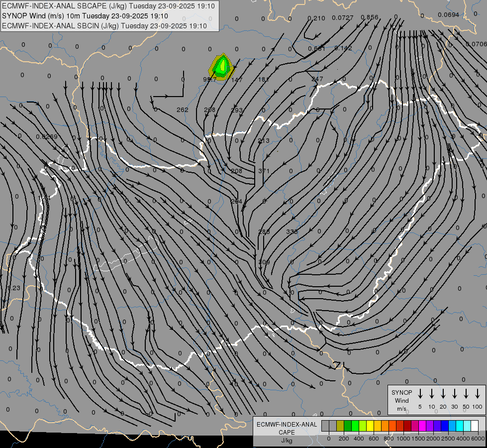Click the 0.0694 value on the map
This screenshot has width=487, height=448.
click(449, 14)
